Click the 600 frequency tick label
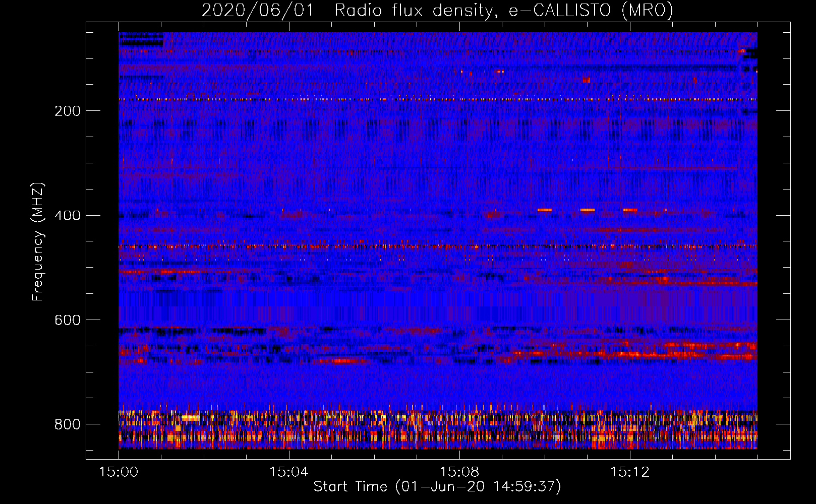Image resolution: width=816 pixels, height=504 pixels. pyautogui.click(x=68, y=321)
